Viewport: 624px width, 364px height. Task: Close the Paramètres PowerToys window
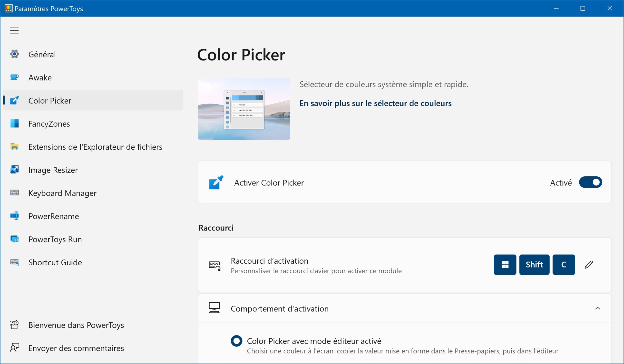click(610, 9)
